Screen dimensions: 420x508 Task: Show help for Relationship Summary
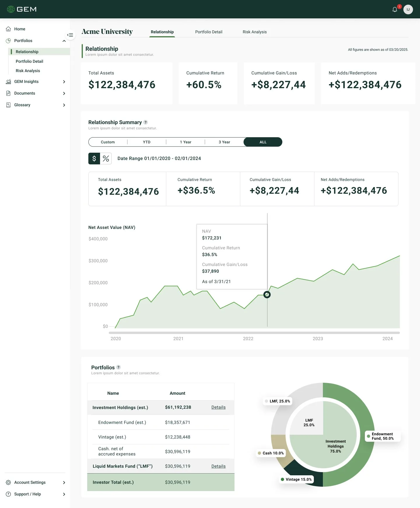coord(146,122)
